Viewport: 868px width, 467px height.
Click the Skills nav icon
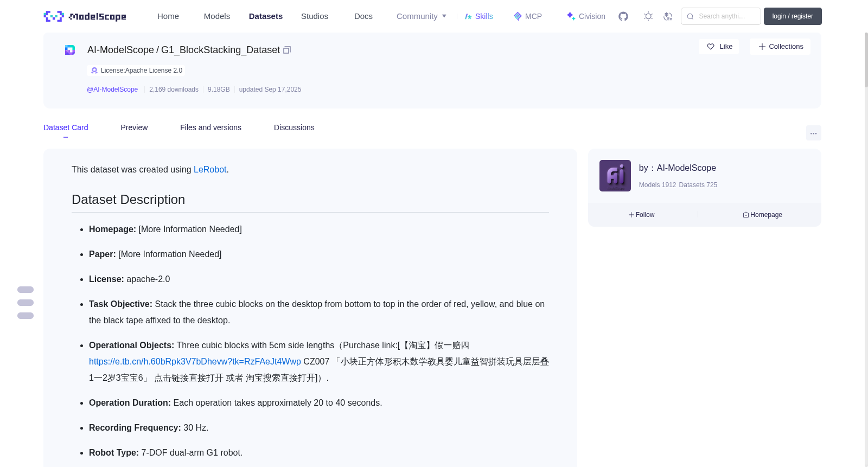(468, 16)
